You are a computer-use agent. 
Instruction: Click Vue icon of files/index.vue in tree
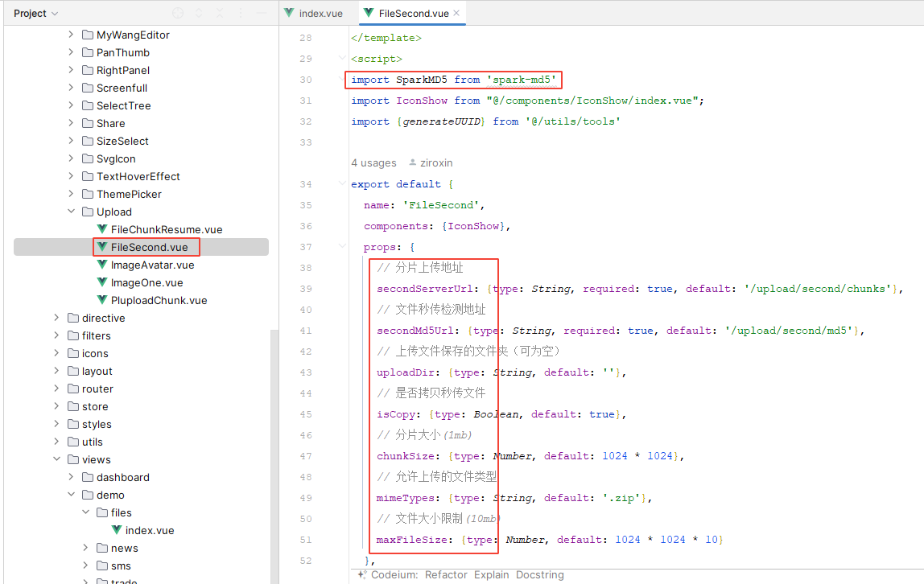tap(117, 530)
